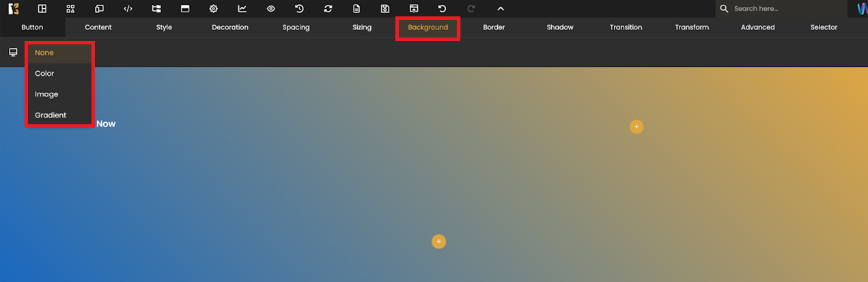Click the code editor brackets icon

point(128,9)
